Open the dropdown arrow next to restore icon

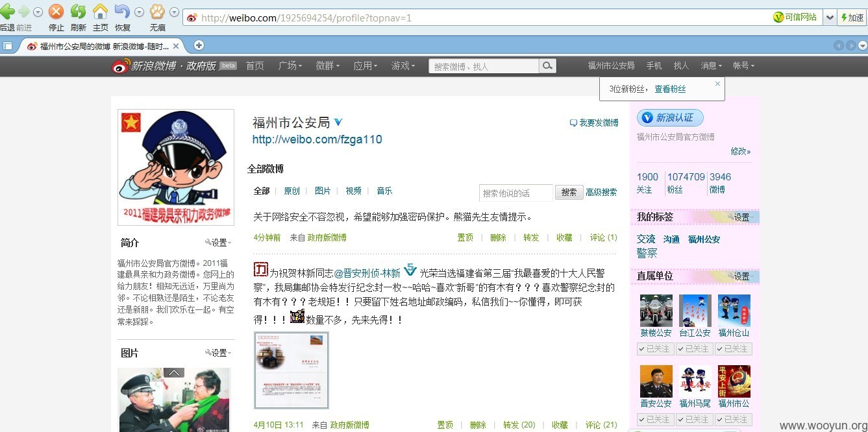tap(139, 12)
